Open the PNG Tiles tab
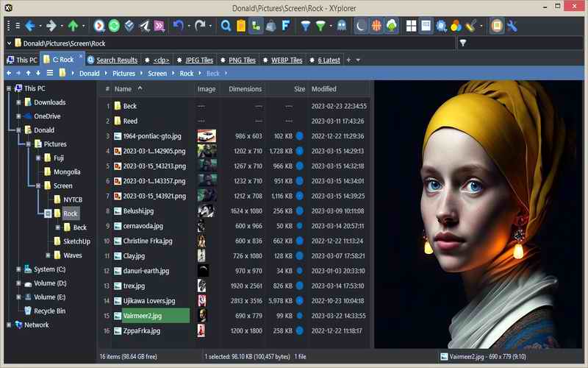The height and width of the screenshot is (368, 588). coord(242,60)
